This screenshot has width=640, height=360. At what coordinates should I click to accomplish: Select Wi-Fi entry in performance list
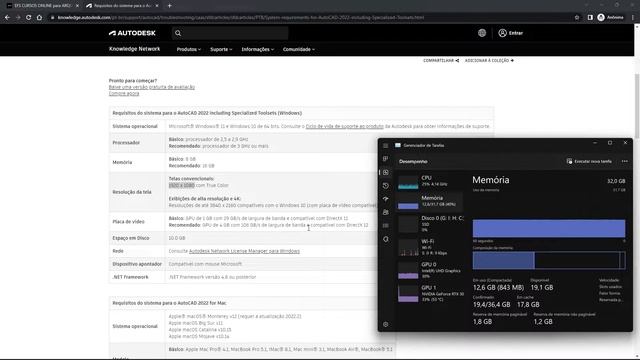pos(430,247)
